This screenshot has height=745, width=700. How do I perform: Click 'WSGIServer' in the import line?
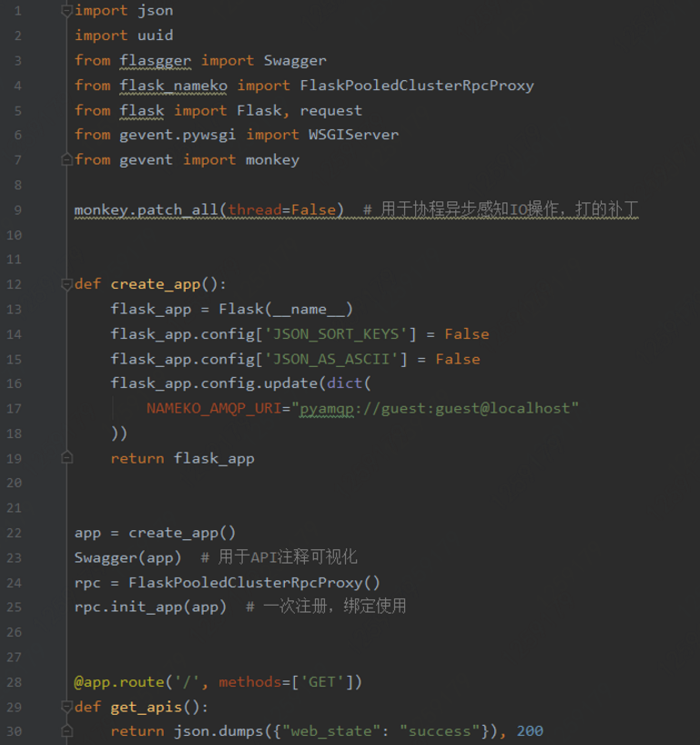point(354,135)
